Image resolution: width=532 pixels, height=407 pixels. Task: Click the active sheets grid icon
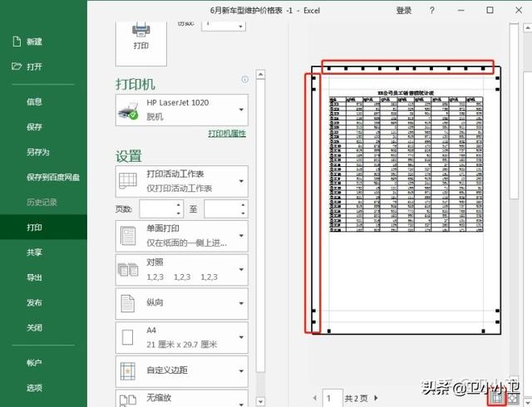point(128,181)
